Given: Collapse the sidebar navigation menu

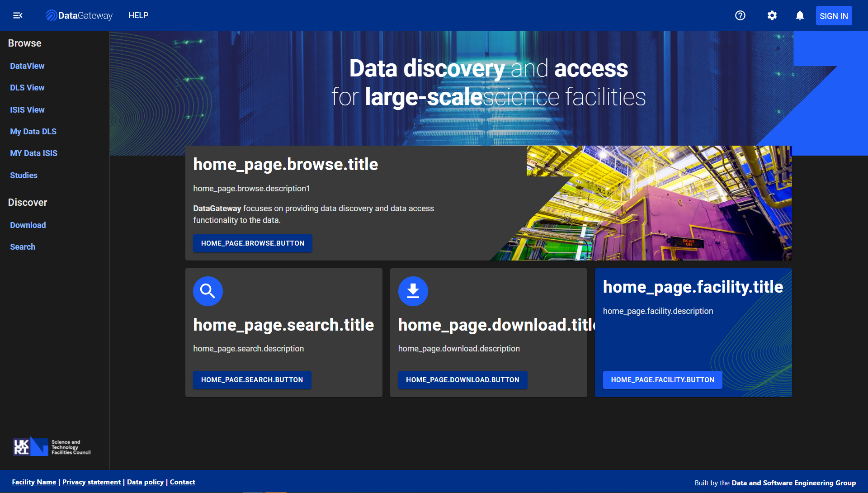Looking at the screenshot, I should click(18, 15).
